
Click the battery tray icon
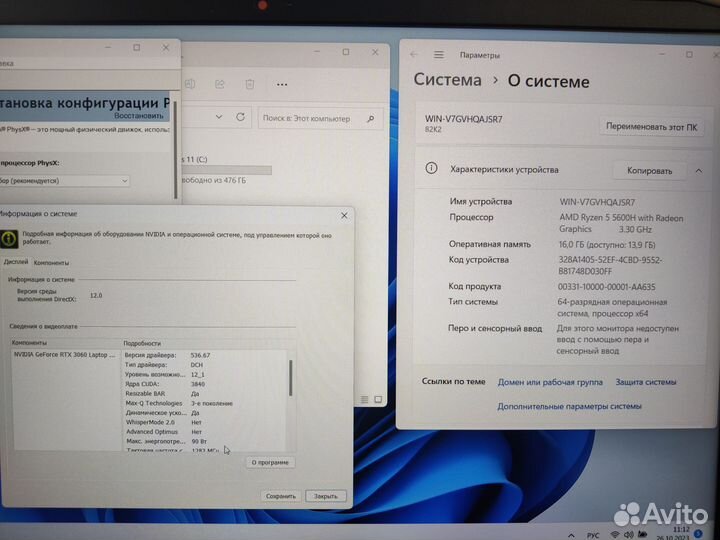[642, 534]
